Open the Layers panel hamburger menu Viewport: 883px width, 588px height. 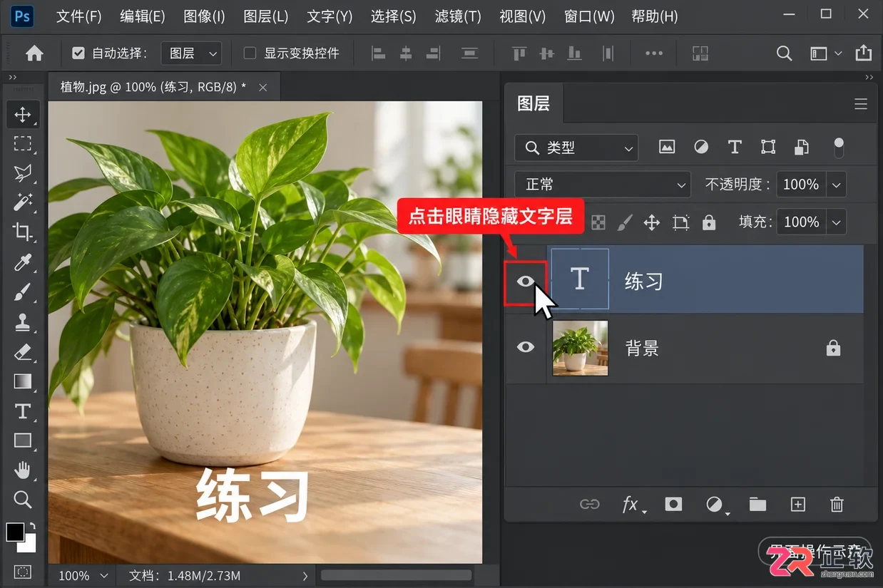tap(861, 104)
